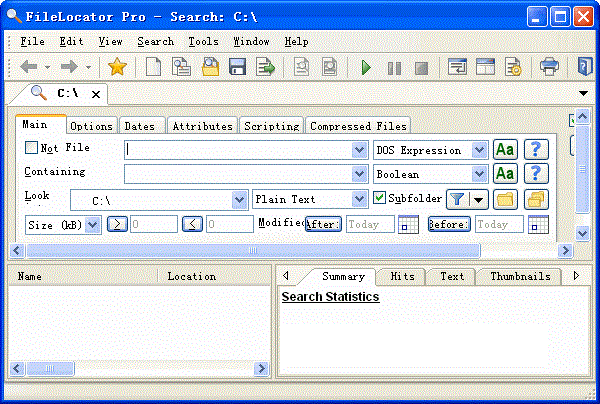Image resolution: width=600 pixels, height=404 pixels.
Task: Start search with green play button
Action: click(x=366, y=68)
